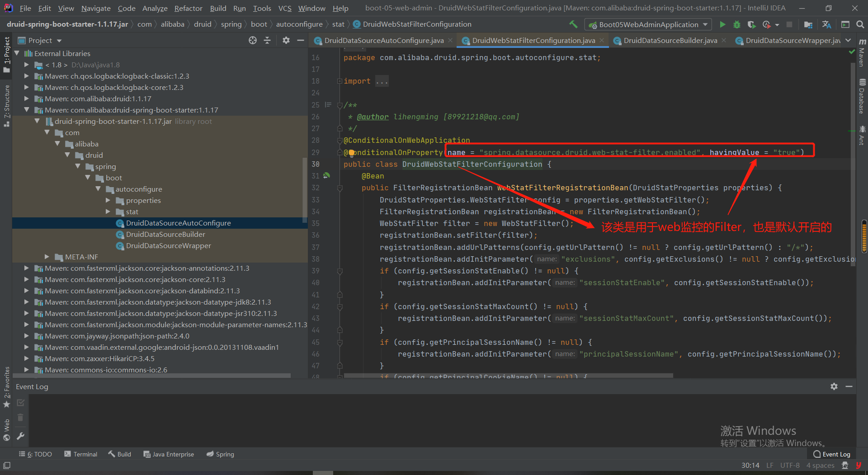868x475 pixels.
Task: Open the Refactor menu
Action: 189,8
